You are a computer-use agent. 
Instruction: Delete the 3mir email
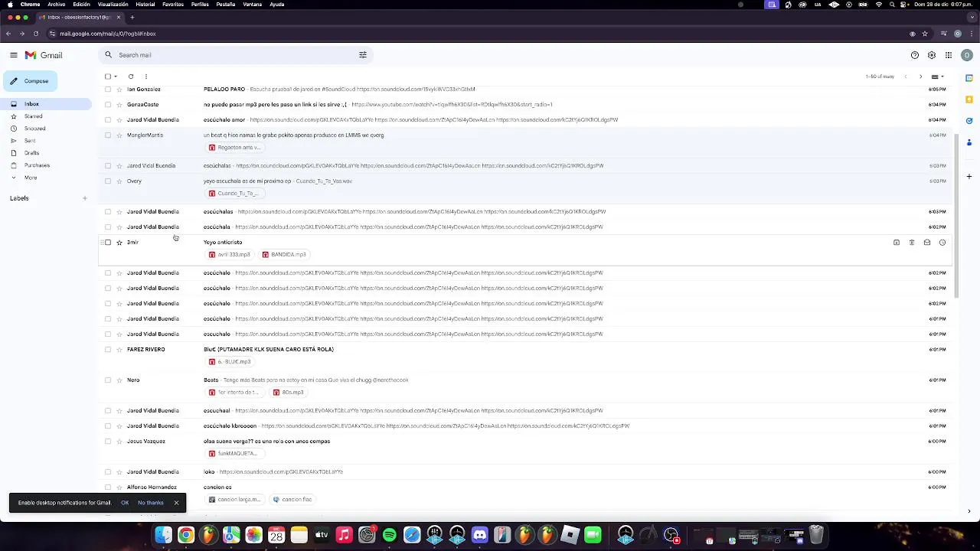coord(912,243)
